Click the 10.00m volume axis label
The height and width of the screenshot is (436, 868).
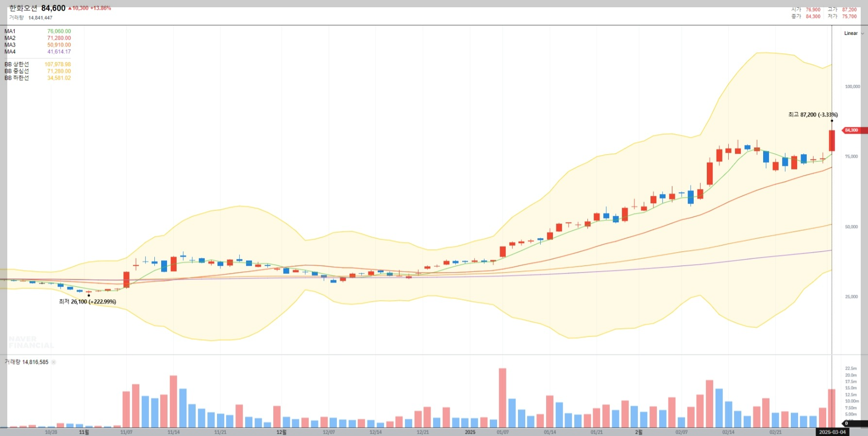[852, 401]
